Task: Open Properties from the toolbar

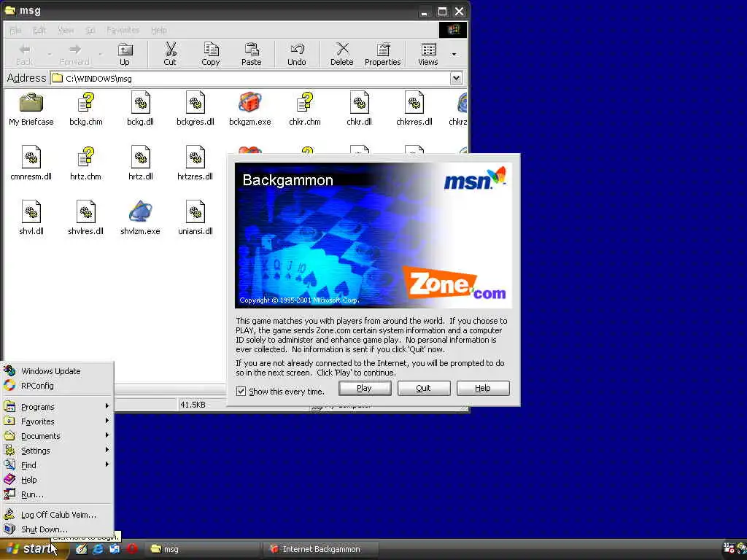Action: coord(382,54)
